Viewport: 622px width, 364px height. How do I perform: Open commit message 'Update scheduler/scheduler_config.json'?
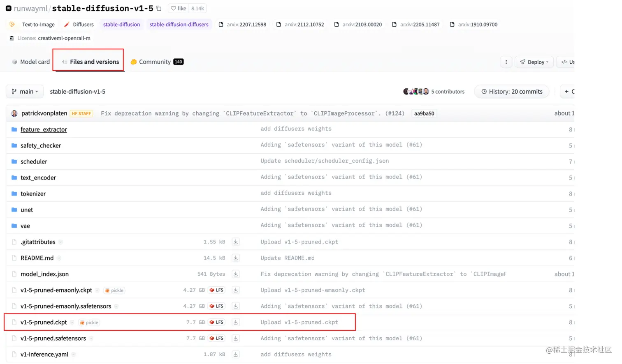(x=325, y=161)
